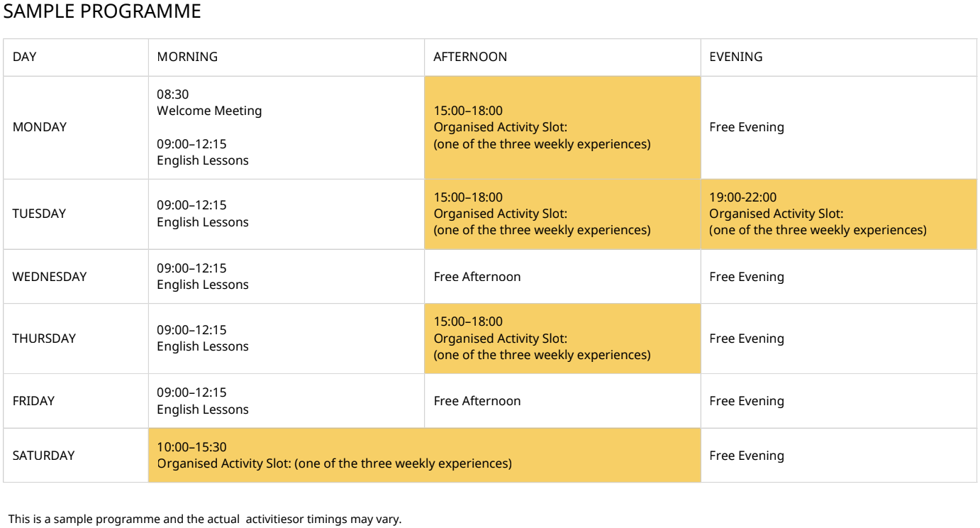This screenshot has width=980, height=528.
Task: Click Thursday's English Lessons morning cell
Action: pyautogui.click(x=286, y=339)
